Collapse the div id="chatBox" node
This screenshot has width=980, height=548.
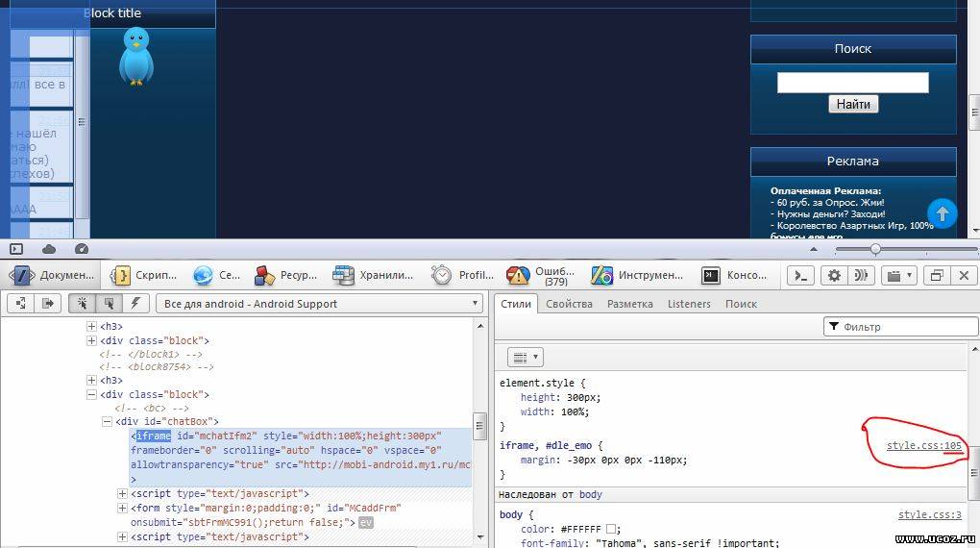(x=108, y=422)
